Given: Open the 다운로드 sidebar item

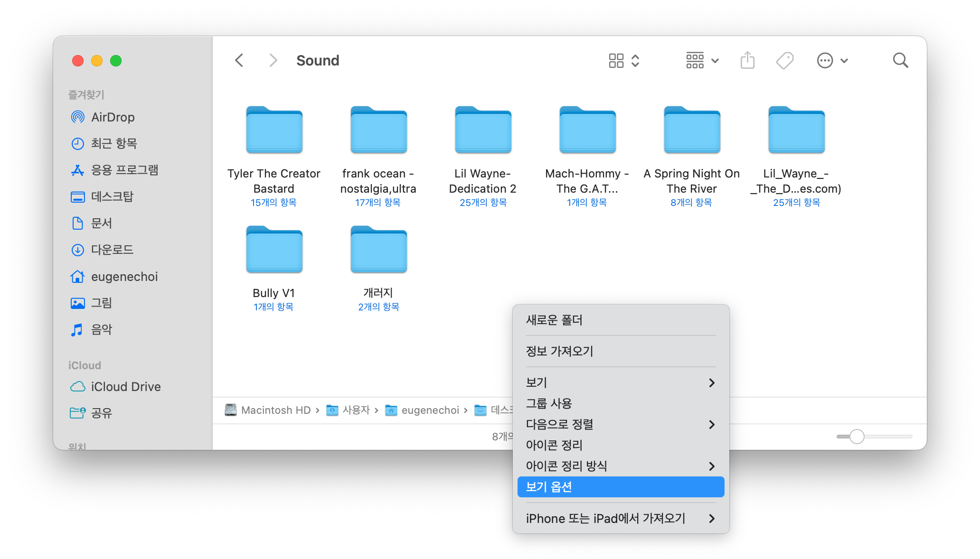Looking at the screenshot, I should [112, 250].
